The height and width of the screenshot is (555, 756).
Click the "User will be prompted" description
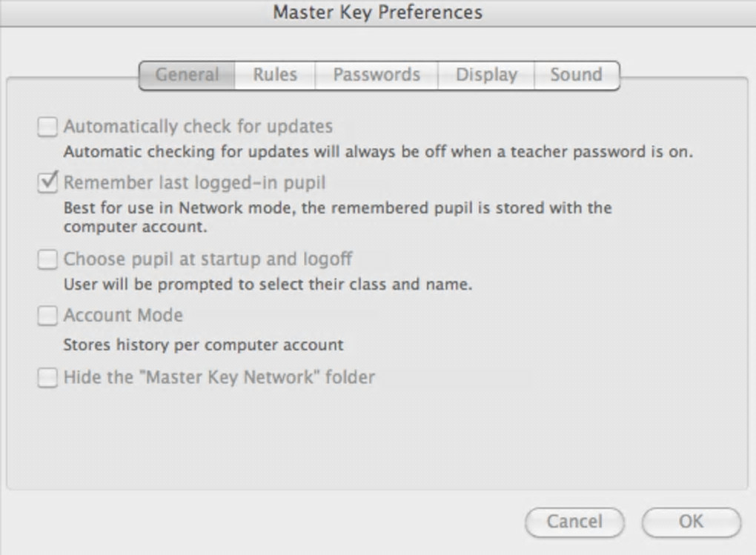click(268, 284)
